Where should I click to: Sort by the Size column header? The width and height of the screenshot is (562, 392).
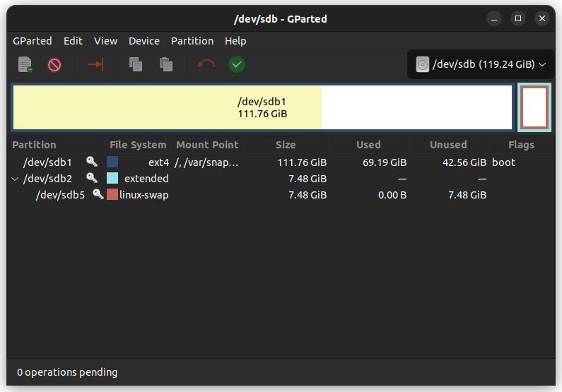tap(286, 145)
